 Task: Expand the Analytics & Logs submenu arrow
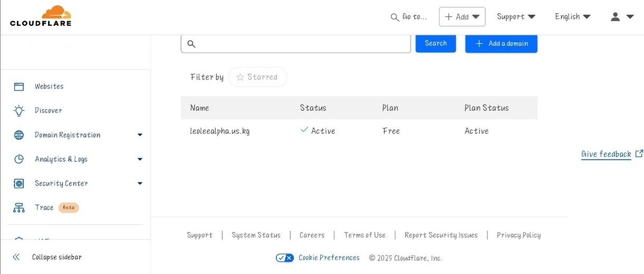coord(140,159)
